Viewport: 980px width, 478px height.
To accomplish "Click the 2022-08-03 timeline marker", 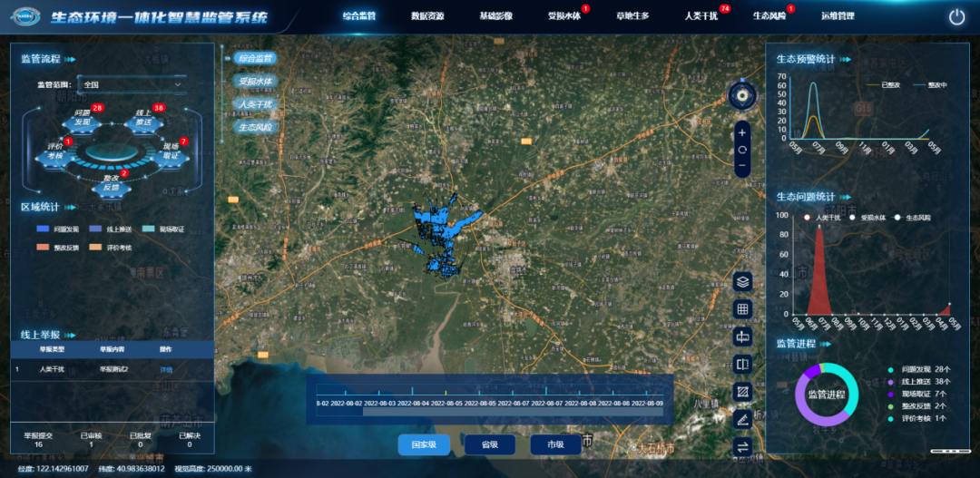I will 380,403.
